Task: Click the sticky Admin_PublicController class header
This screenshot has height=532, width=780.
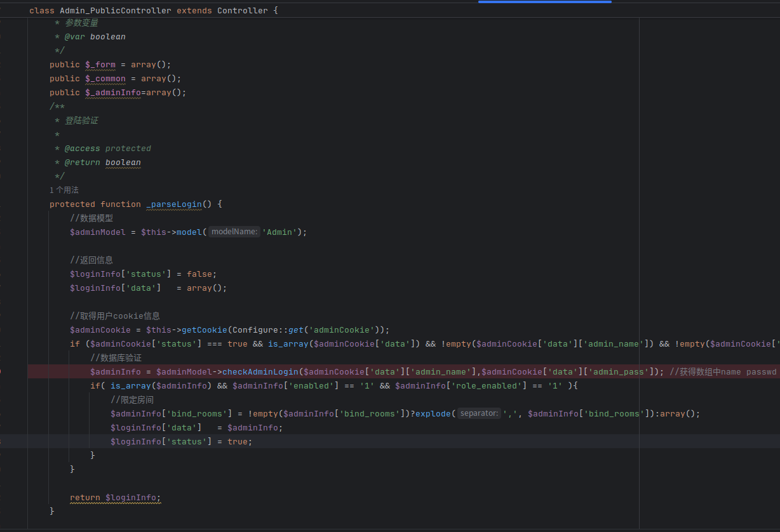Action: [x=115, y=11]
